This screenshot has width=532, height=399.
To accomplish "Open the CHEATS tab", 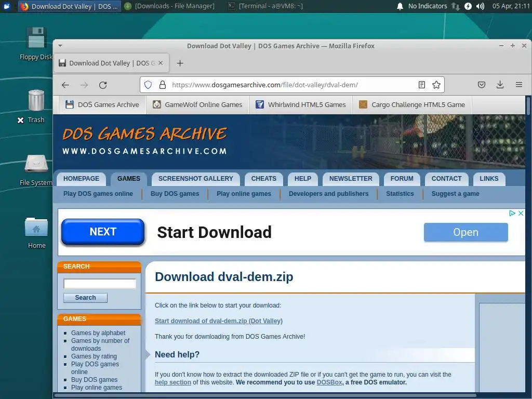I will coord(263,179).
